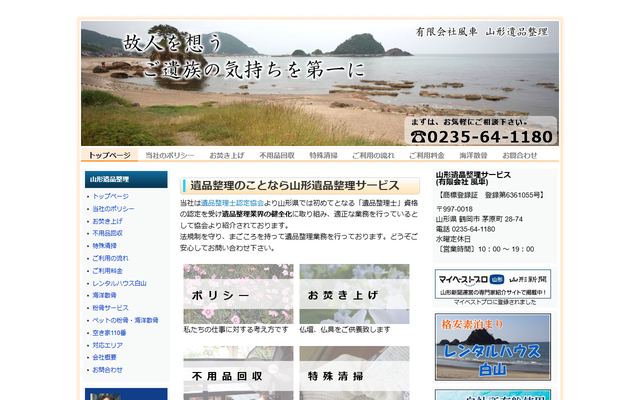Open 特殊清掃 in top navigation bar
The height and width of the screenshot is (400, 640).
(x=323, y=156)
